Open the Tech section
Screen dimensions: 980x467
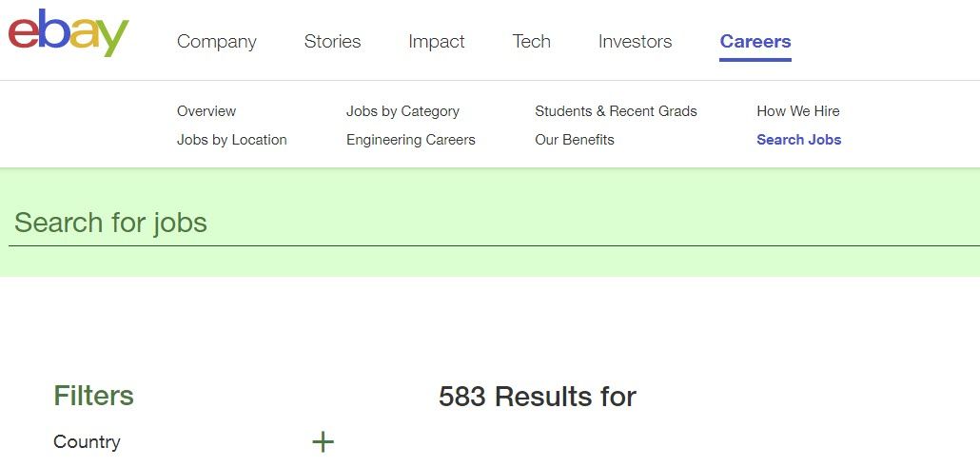pos(531,42)
